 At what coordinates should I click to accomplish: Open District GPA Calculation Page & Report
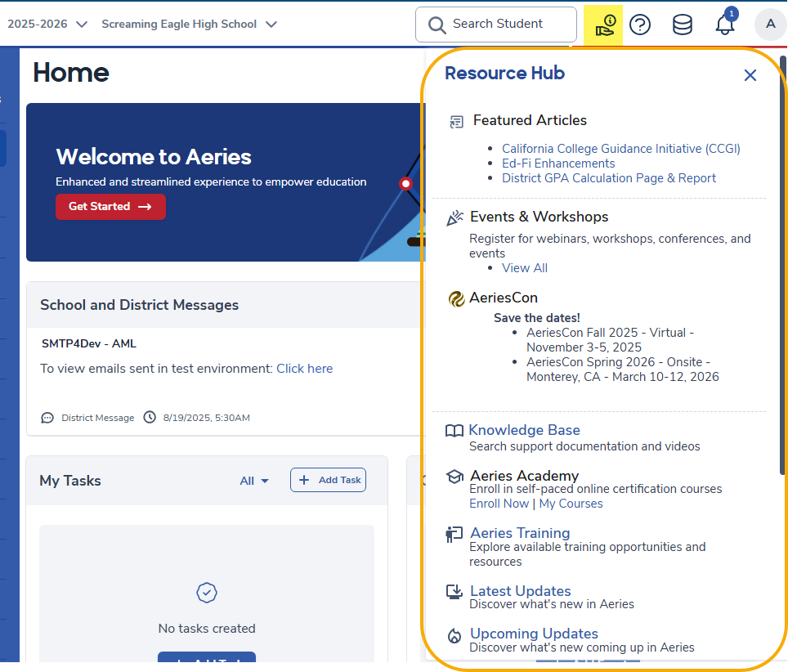point(609,178)
